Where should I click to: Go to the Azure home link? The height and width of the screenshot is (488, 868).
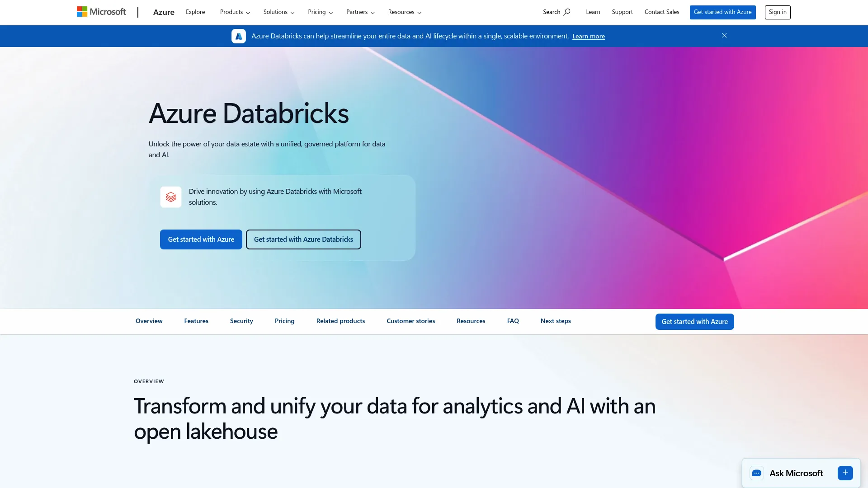click(x=164, y=12)
